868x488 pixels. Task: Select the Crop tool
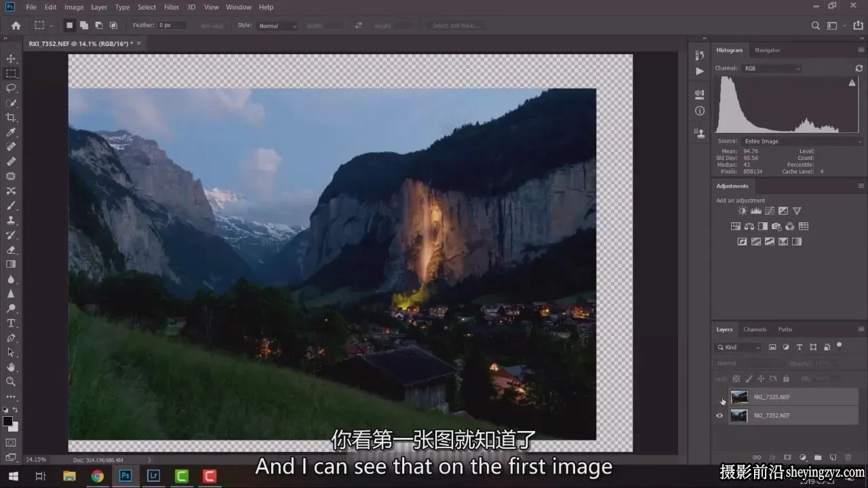coord(11,117)
